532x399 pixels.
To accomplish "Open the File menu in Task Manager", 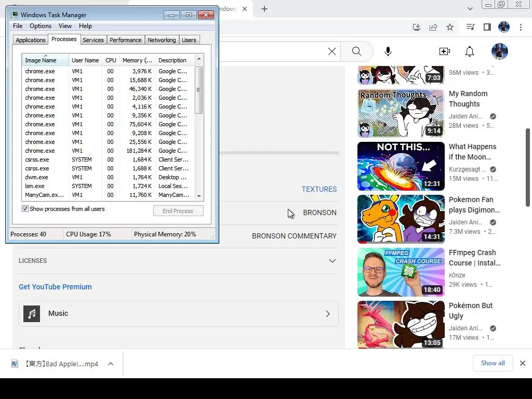I will (x=18, y=26).
